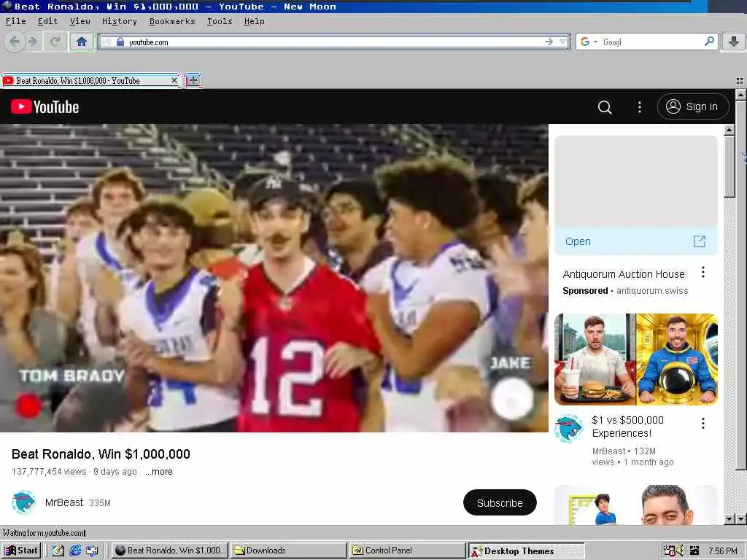Open the antiquorum.swiss sponsored link
The height and width of the screenshot is (560, 747).
coord(652,291)
